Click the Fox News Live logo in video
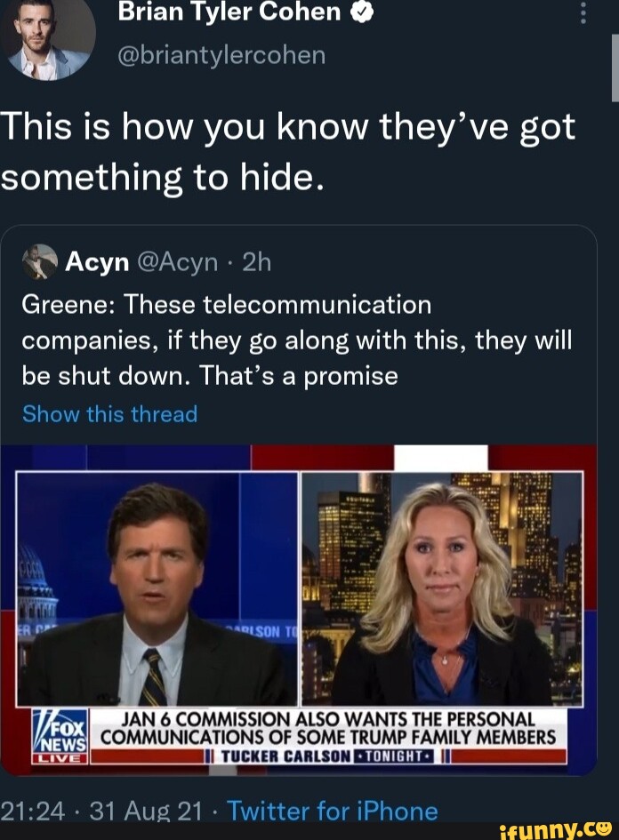The width and height of the screenshot is (619, 840). pyautogui.click(x=60, y=736)
